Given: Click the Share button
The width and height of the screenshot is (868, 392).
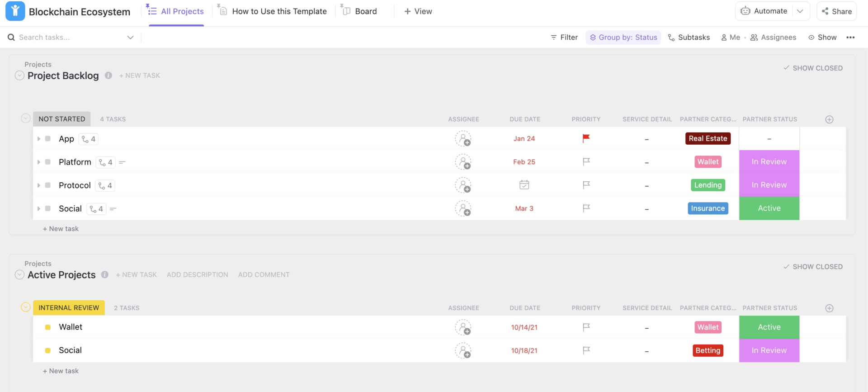Looking at the screenshot, I should 837,11.
